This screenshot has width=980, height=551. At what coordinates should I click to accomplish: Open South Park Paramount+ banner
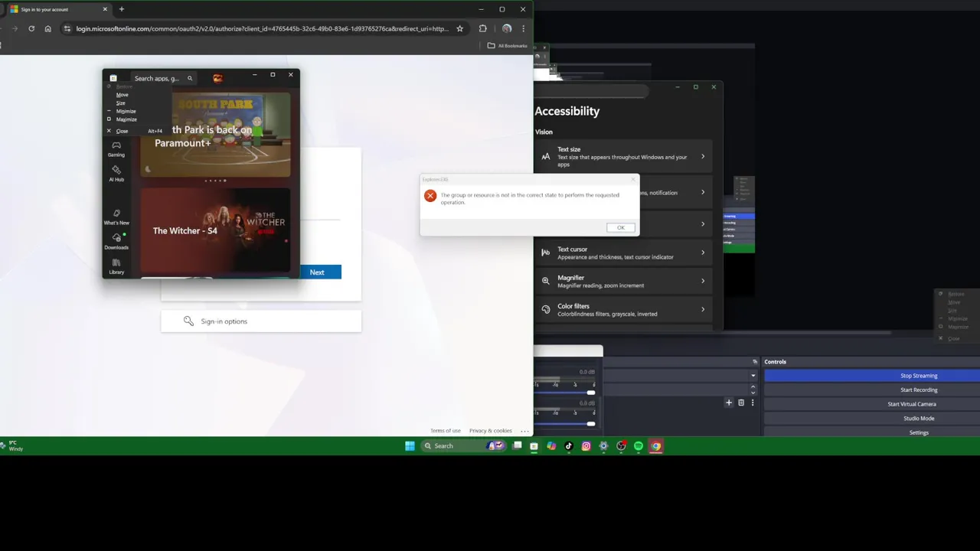click(215, 135)
